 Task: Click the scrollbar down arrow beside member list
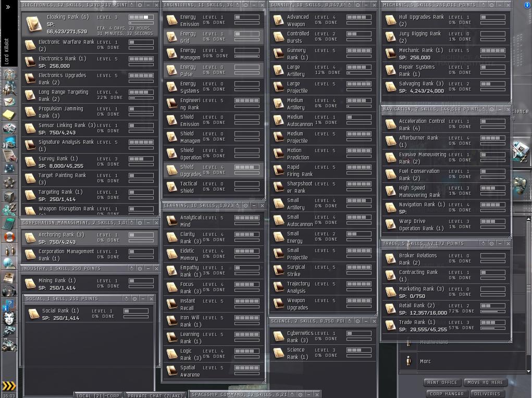pyautogui.click(x=528, y=371)
